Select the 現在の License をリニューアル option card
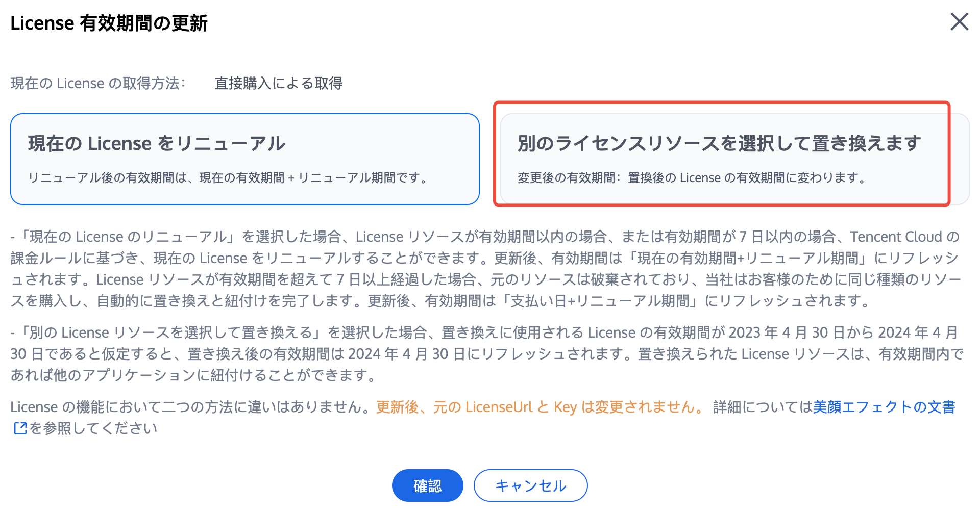The image size is (980, 513). pos(245,159)
